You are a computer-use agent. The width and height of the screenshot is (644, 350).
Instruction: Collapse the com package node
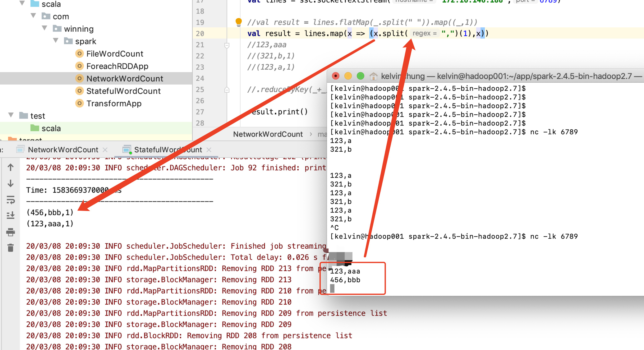click(33, 16)
